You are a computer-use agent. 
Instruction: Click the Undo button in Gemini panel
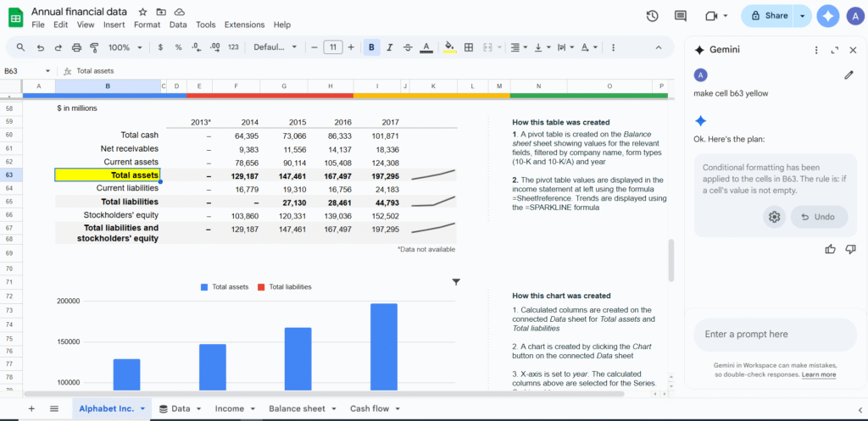click(819, 217)
